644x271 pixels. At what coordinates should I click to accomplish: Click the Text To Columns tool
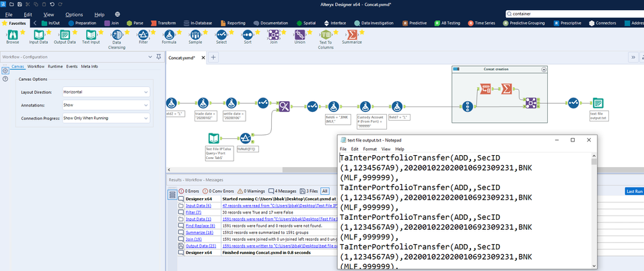tap(326, 35)
